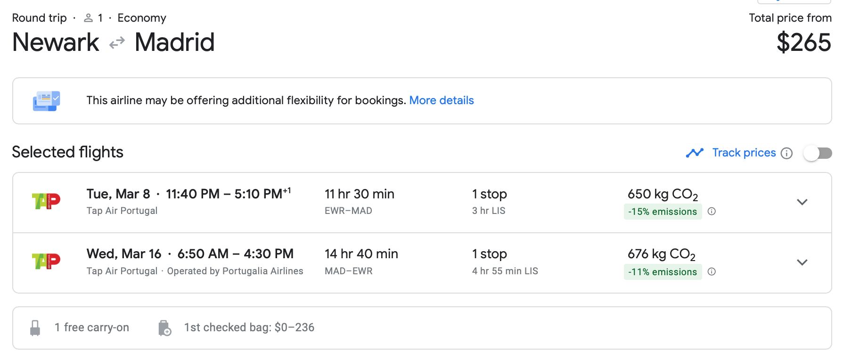The height and width of the screenshot is (360, 868).
Task: Open the Track prices info icon
Action: [786, 153]
